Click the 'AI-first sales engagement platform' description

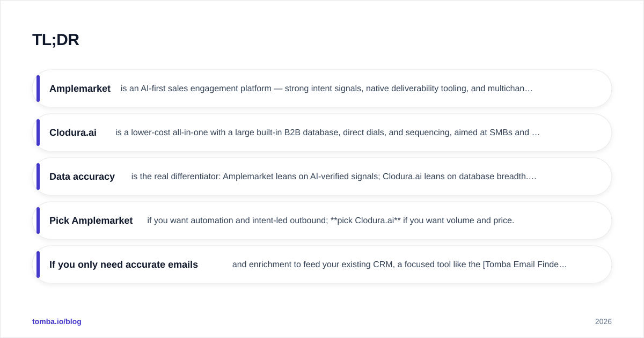click(206, 89)
